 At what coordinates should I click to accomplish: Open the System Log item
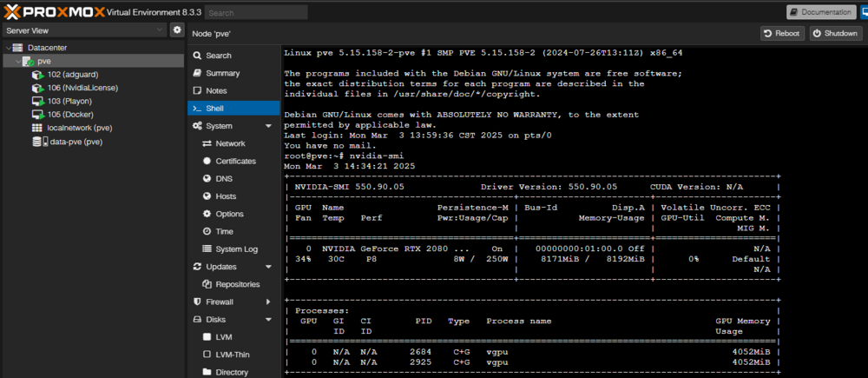[233, 249]
